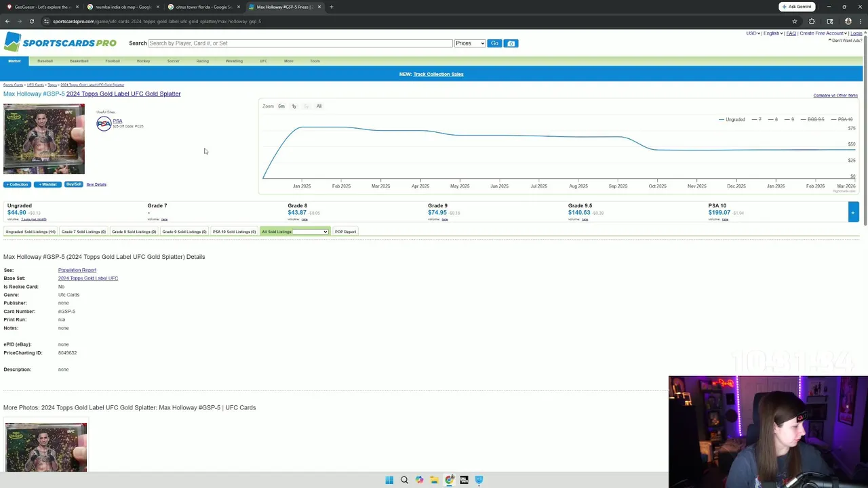This screenshot has height=488, width=868.
Task: Toggle the 8 series in chart legend
Action: [772, 119]
